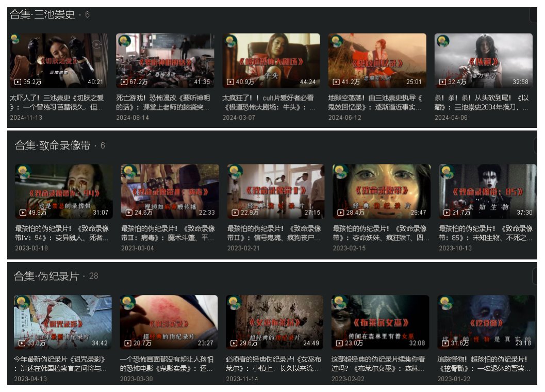Click the duration label 34:42
This screenshot has width=545, height=392.
click(100, 344)
